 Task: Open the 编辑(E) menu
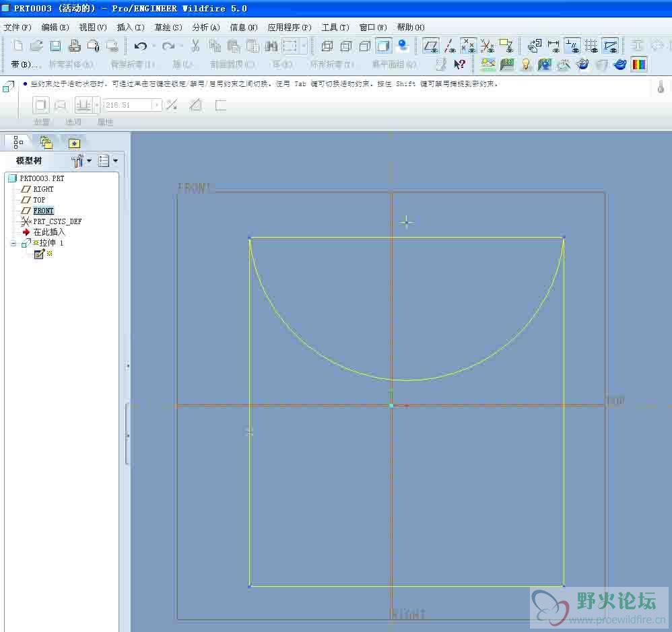pos(55,28)
